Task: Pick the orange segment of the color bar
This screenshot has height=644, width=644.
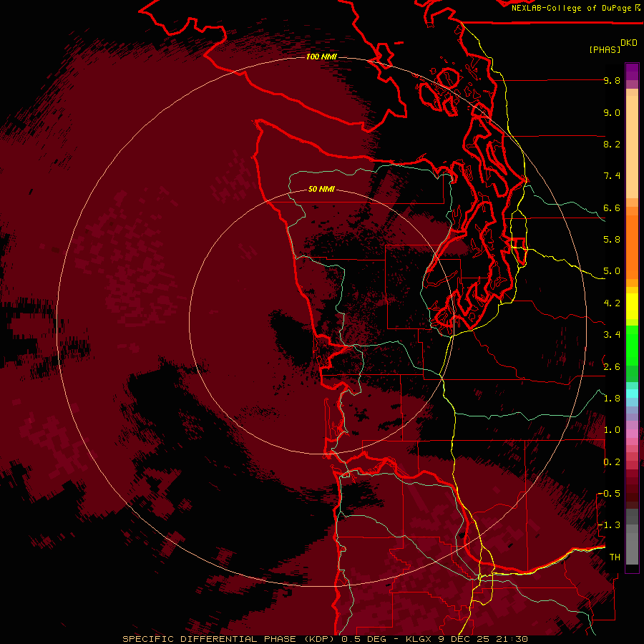Action: click(632, 246)
